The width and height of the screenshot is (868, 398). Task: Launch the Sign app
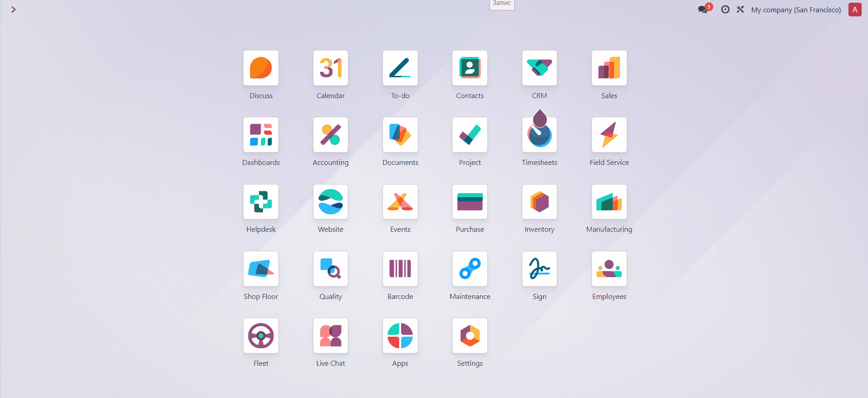tap(540, 269)
